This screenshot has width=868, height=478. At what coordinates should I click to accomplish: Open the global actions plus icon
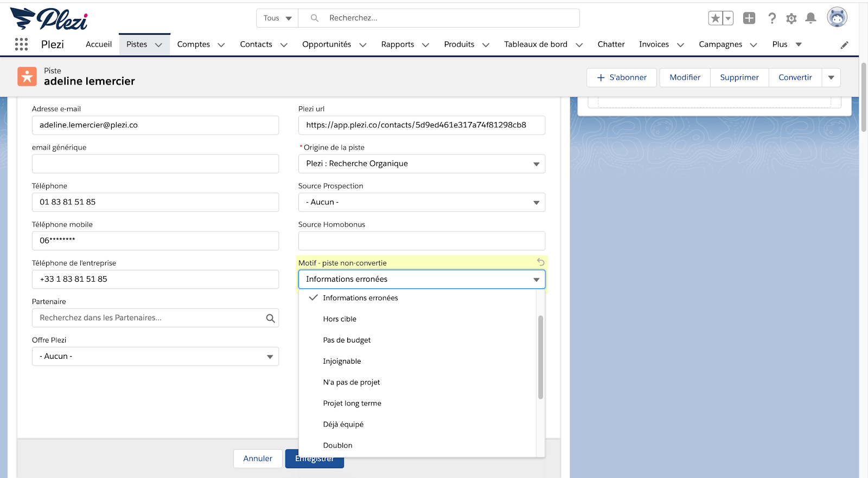[749, 18]
